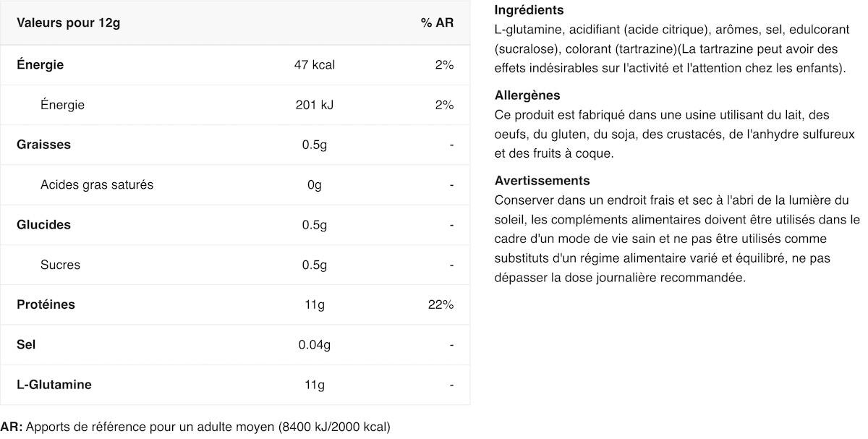Image resolution: width=868 pixels, height=439 pixels.
Task: Click the bold Énergie row label
Action: click(x=41, y=64)
